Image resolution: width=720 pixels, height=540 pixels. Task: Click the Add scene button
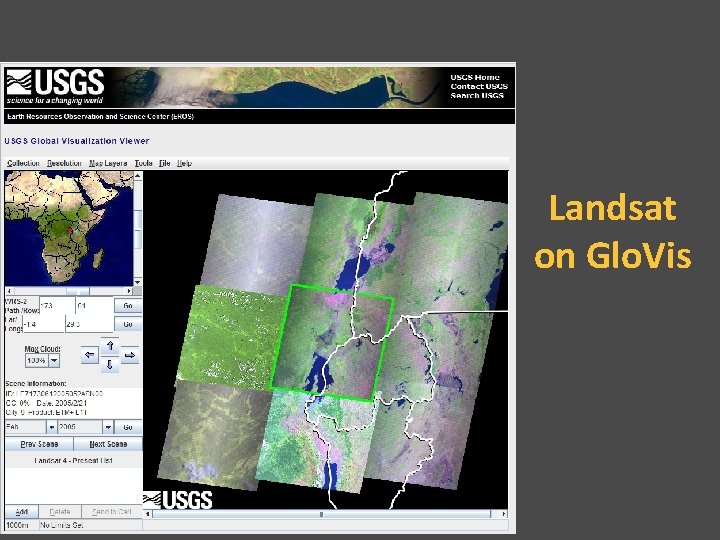pos(21,512)
